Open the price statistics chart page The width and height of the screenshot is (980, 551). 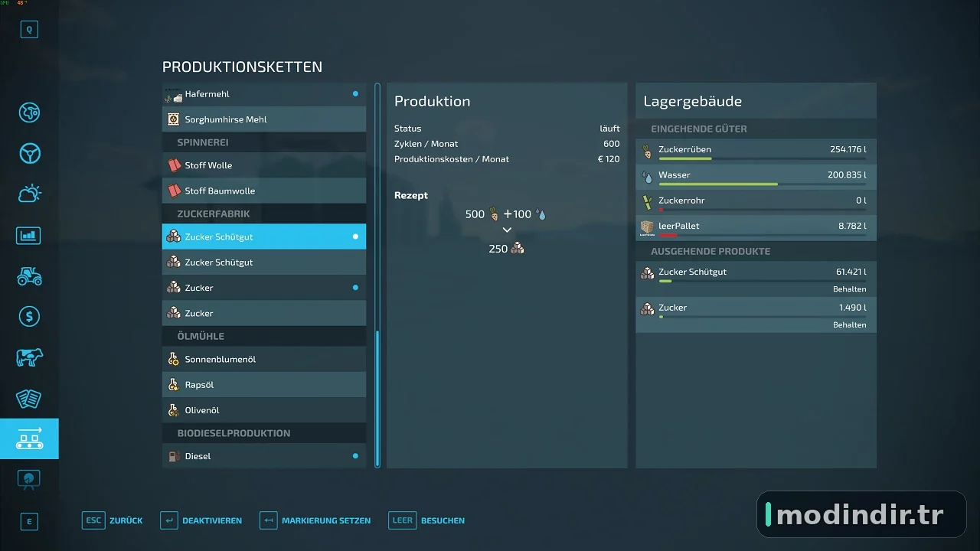29,235
